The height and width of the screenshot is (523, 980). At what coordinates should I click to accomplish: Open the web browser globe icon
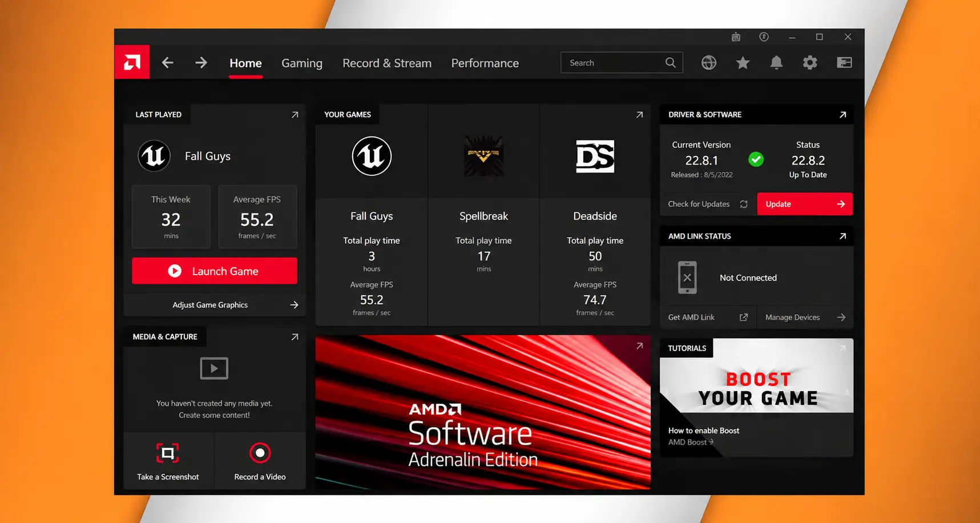(x=709, y=63)
